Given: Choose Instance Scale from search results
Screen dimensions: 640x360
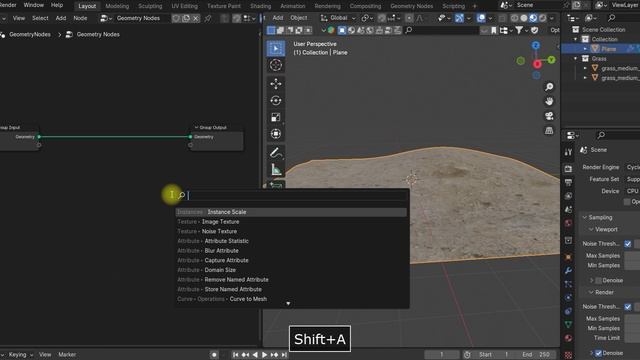Looking at the screenshot, I should tap(291, 212).
